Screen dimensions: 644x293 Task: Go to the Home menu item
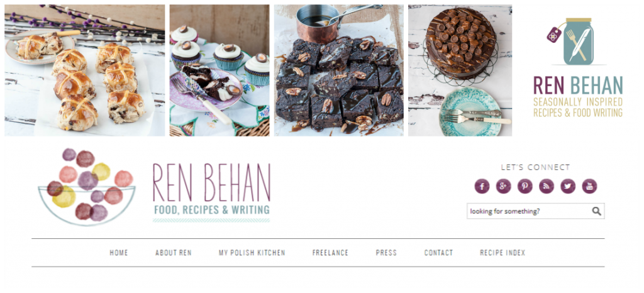(x=119, y=253)
